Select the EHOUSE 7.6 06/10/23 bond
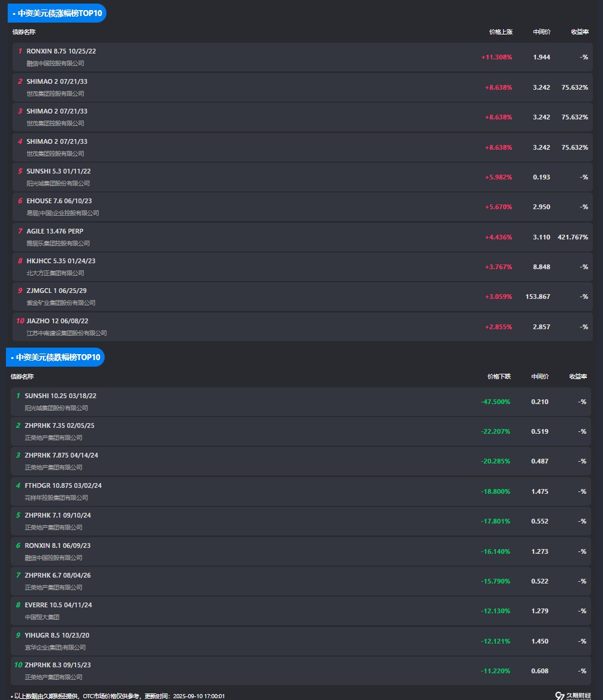The height and width of the screenshot is (700, 603). tap(59, 201)
